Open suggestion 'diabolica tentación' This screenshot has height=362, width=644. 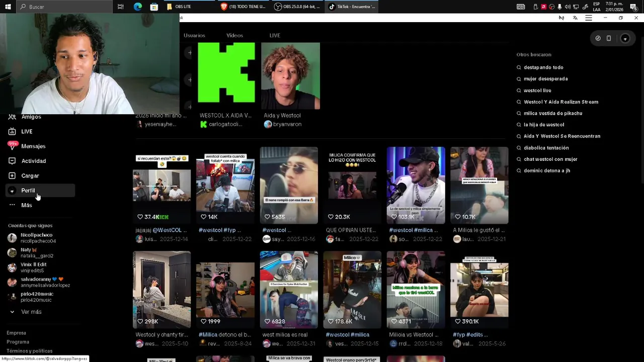point(546,148)
